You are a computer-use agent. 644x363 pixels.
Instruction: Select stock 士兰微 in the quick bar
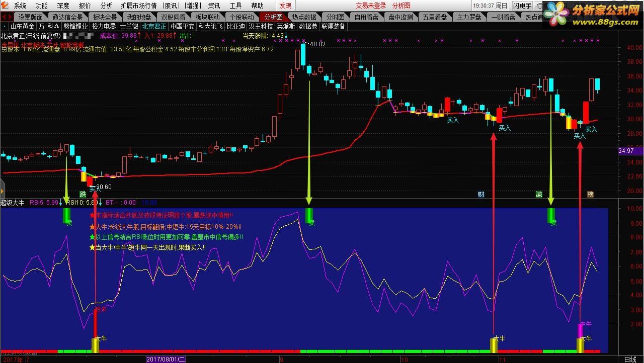(x=129, y=26)
